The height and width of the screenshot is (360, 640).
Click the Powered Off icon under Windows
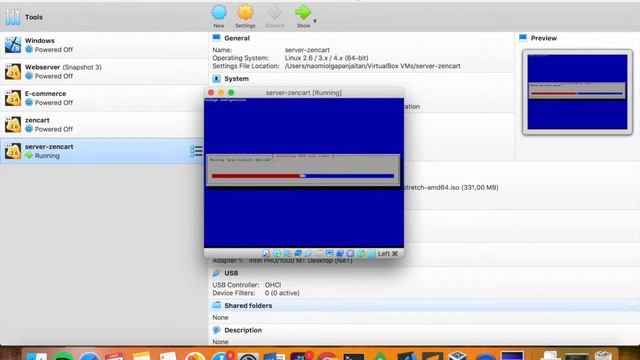[x=29, y=49]
